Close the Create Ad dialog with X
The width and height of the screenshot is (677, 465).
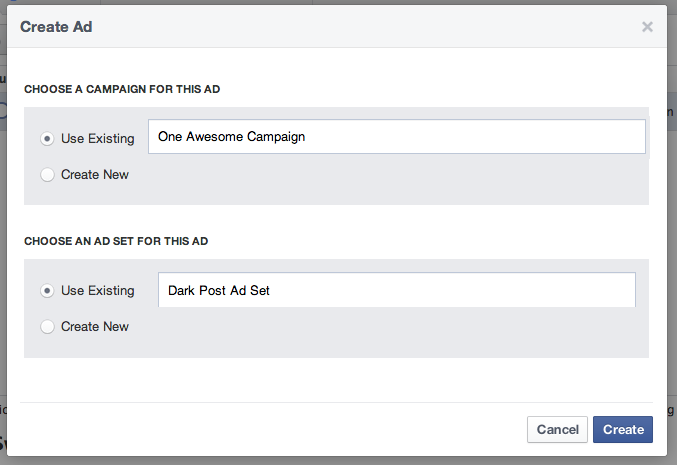coord(647,27)
